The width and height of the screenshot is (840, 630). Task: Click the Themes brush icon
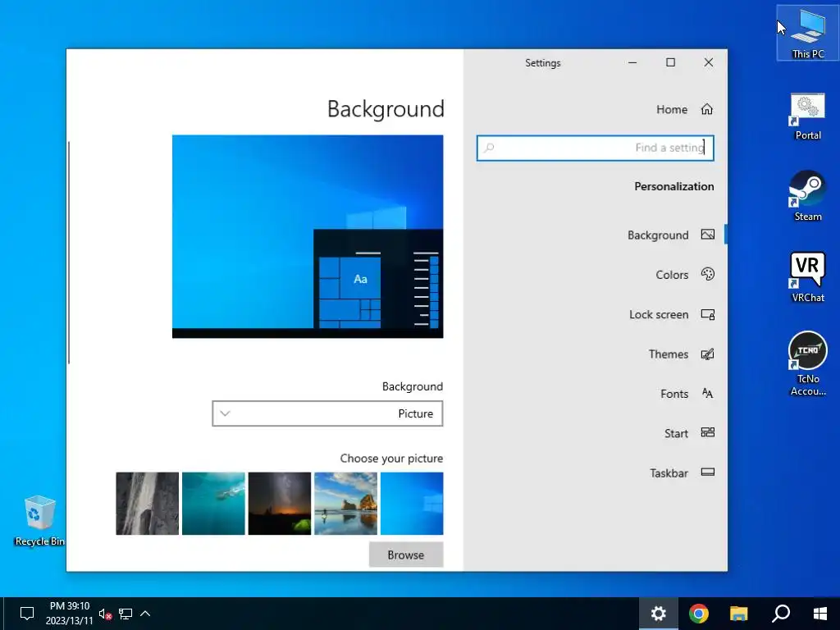click(x=708, y=354)
